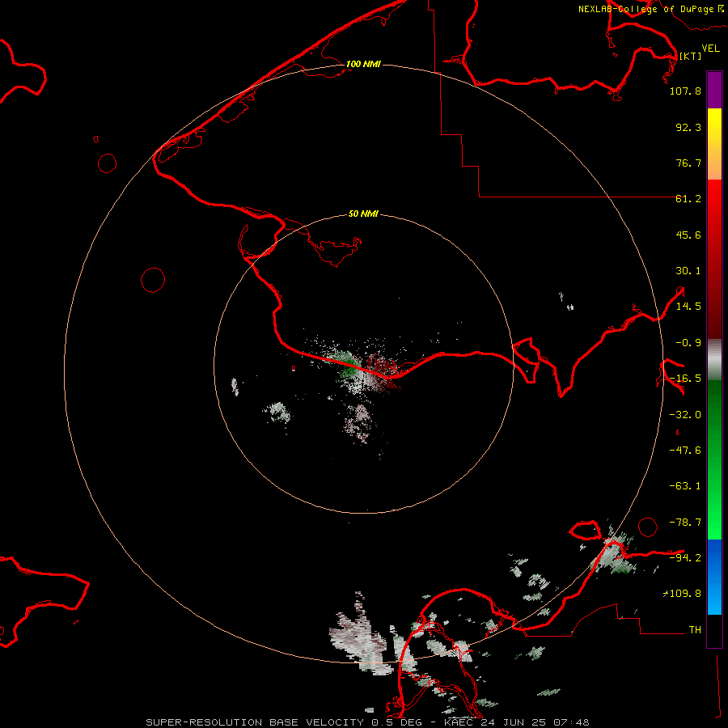This screenshot has width=728, height=728.
Task: Click the -32.0 velocity scale value
Action: pos(685,415)
